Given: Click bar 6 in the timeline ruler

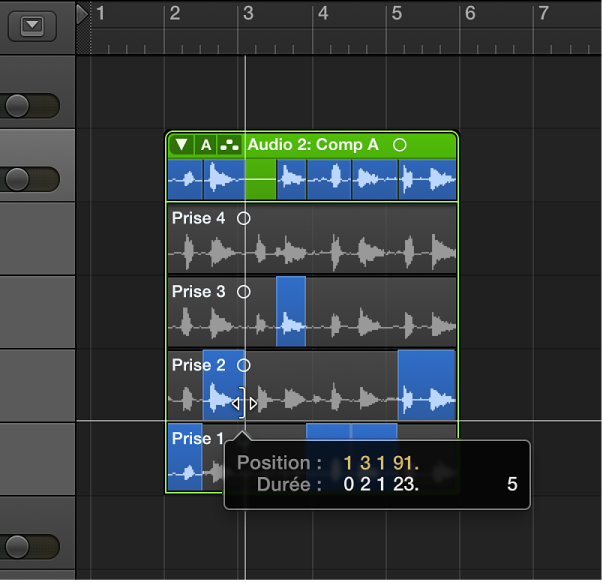Looking at the screenshot, I should [x=469, y=14].
